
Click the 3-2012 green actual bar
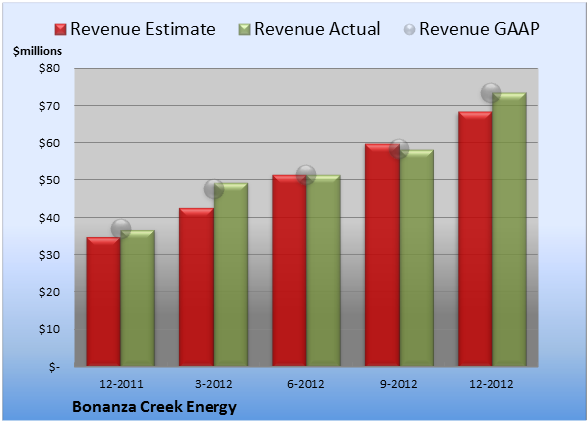click(x=231, y=275)
